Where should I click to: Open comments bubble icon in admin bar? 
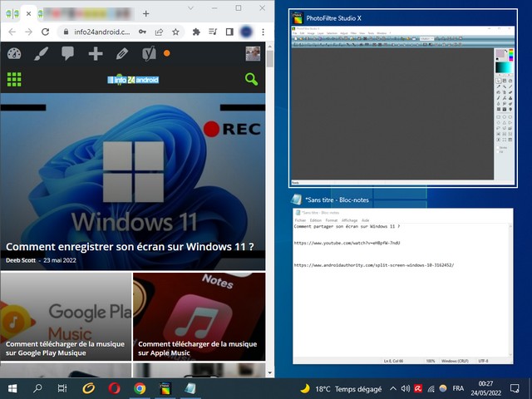point(68,54)
